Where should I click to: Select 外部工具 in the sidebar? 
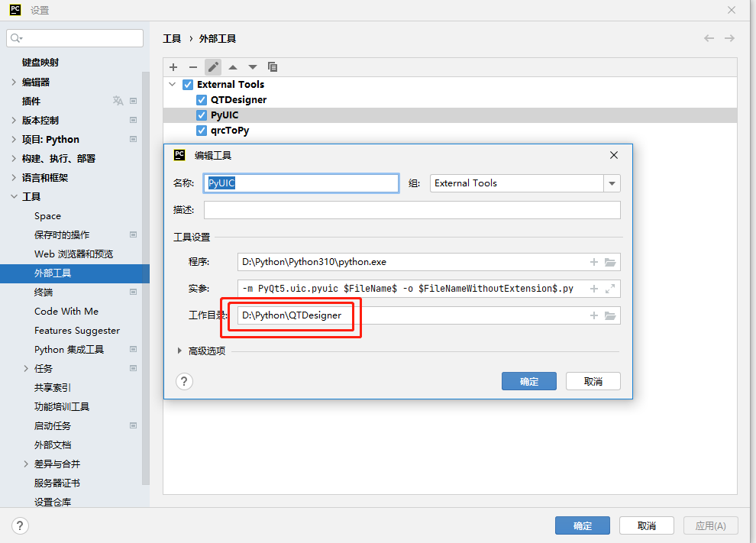pos(75,273)
